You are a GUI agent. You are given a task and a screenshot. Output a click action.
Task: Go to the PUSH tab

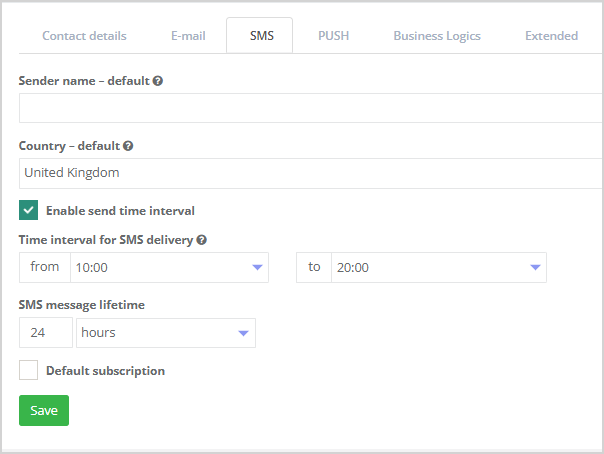tap(333, 36)
